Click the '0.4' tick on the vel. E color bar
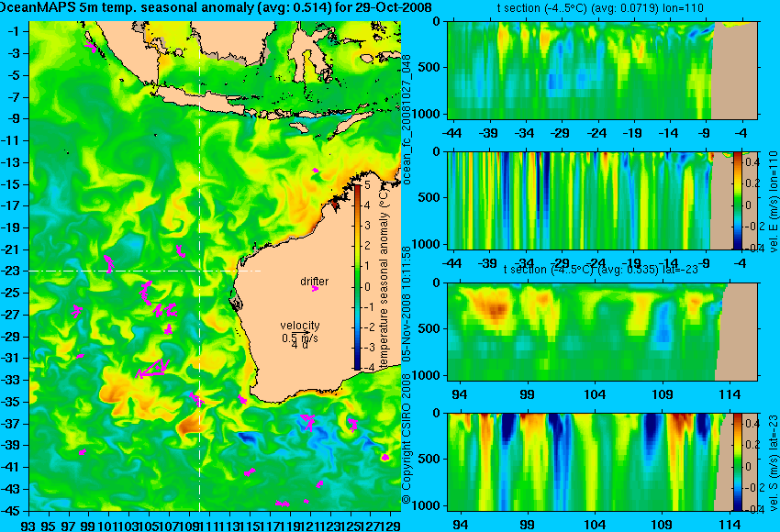Viewport: 780px width, 532px height. pyautogui.click(x=752, y=161)
